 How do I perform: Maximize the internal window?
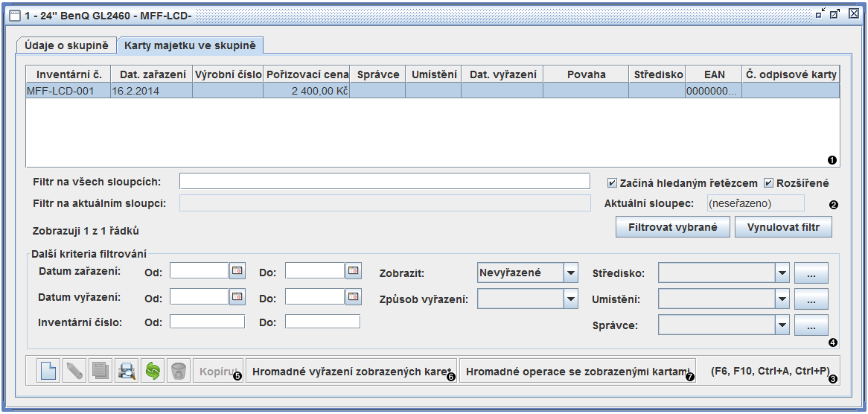[x=835, y=15]
